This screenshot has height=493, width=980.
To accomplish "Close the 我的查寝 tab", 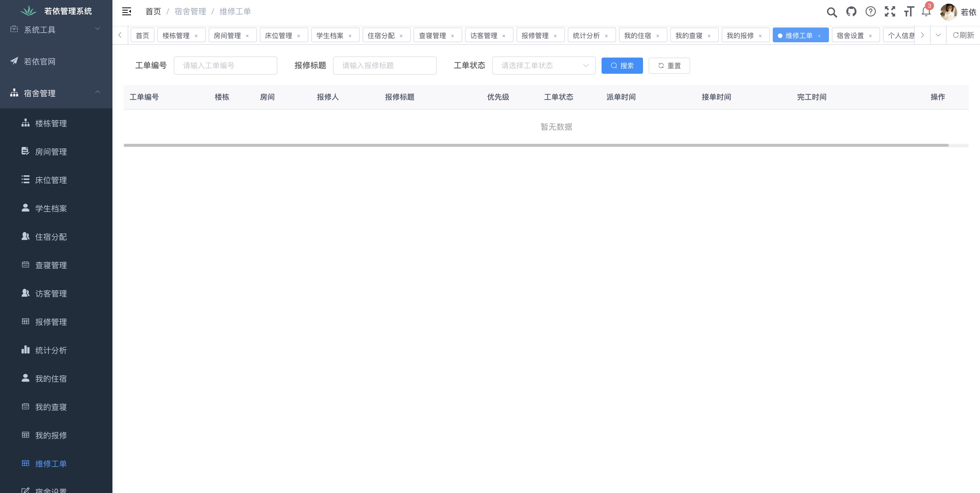I will [x=709, y=36].
